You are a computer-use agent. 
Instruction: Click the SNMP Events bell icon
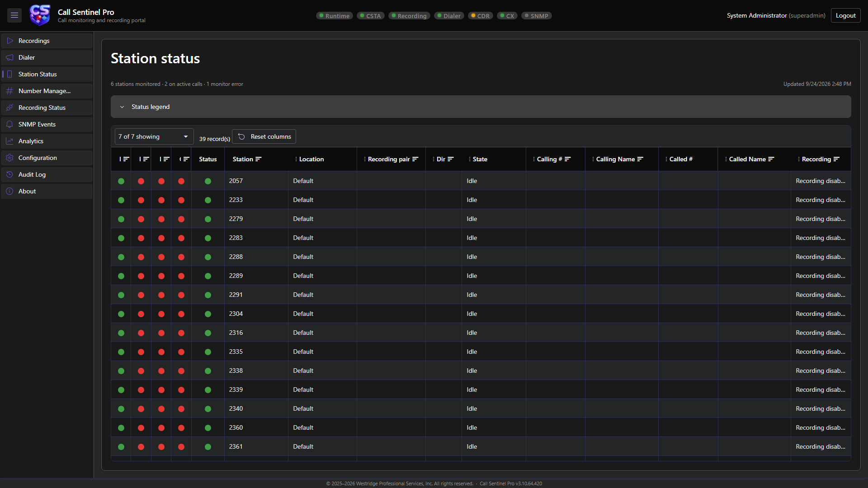[9, 124]
